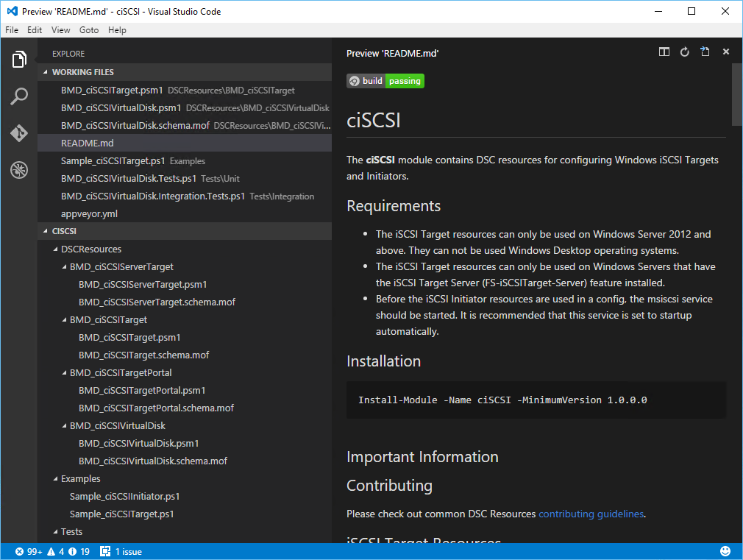
Task: Click the Requirements heading in preview
Action: point(394,206)
